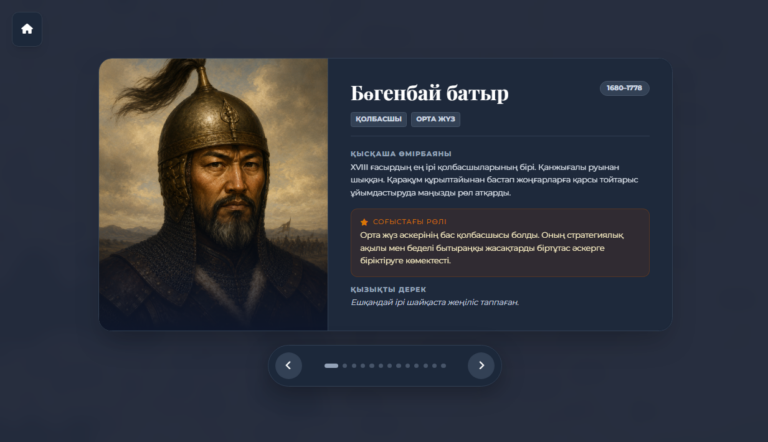Click the star icon beside СОҒЫСТАҒЫ РӨЛІ

point(364,222)
